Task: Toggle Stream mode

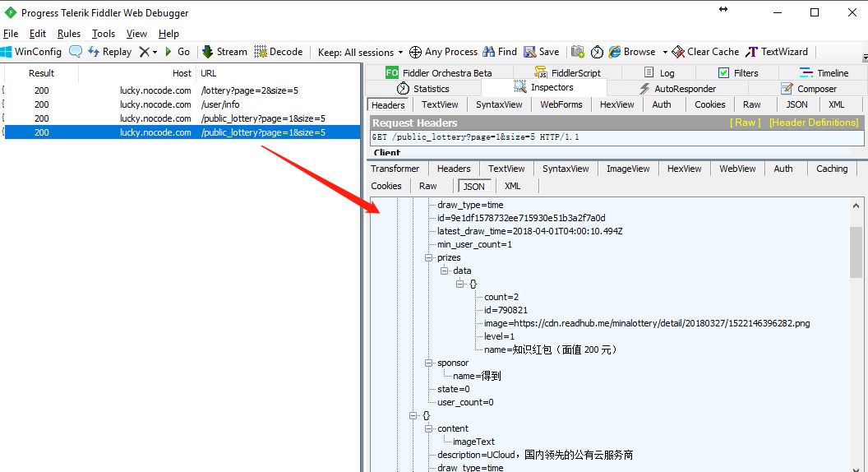Action: pyautogui.click(x=224, y=52)
